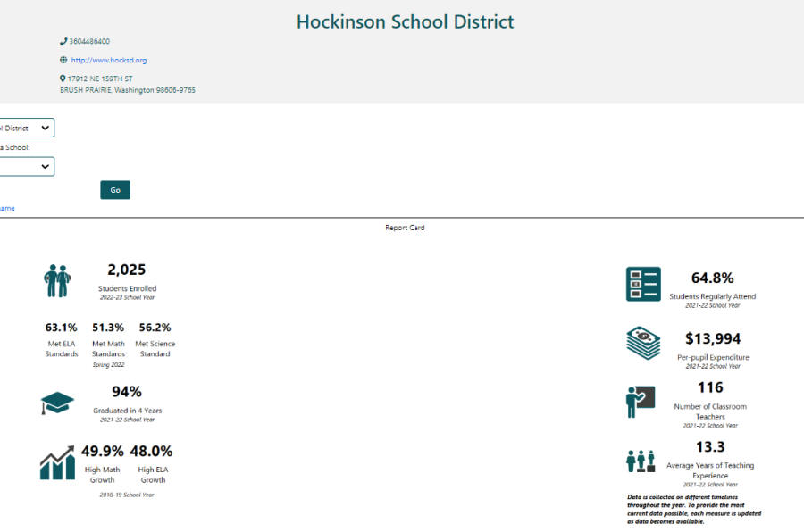Click the two students enrollment icon
This screenshot has height=532, width=804.
[57, 281]
